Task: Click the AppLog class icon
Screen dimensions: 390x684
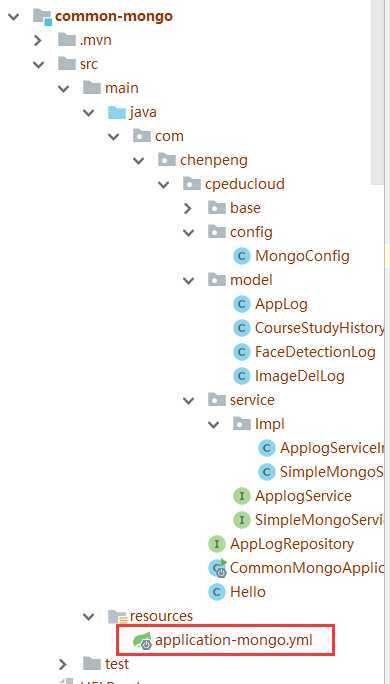Action: point(241,304)
